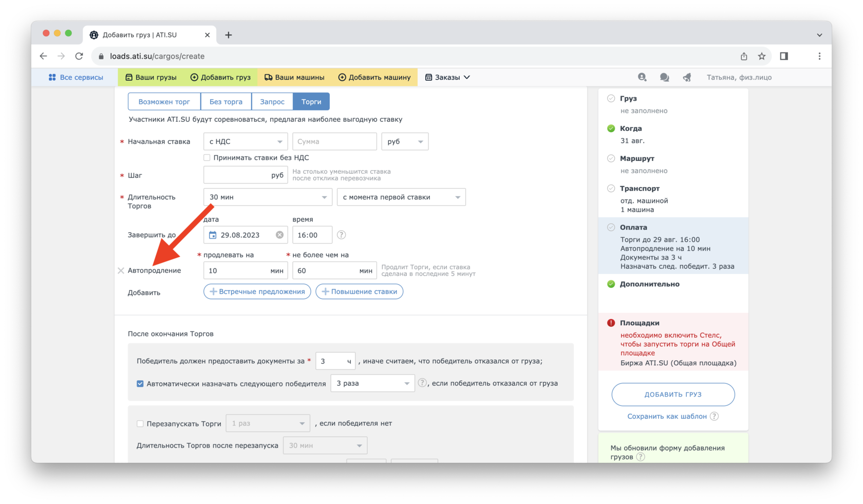Open a new browser tab
This screenshot has height=504, width=863.
click(x=229, y=35)
